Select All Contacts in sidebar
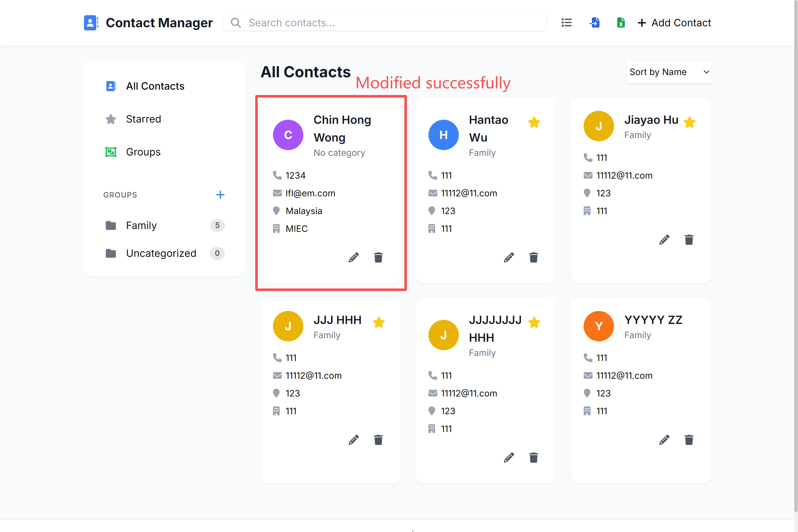Image resolution: width=798 pixels, height=532 pixels. click(155, 86)
